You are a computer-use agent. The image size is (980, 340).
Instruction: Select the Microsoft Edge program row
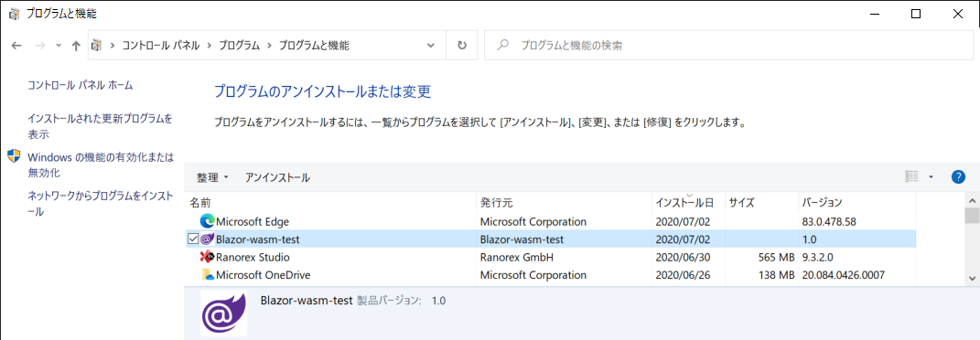point(551,221)
